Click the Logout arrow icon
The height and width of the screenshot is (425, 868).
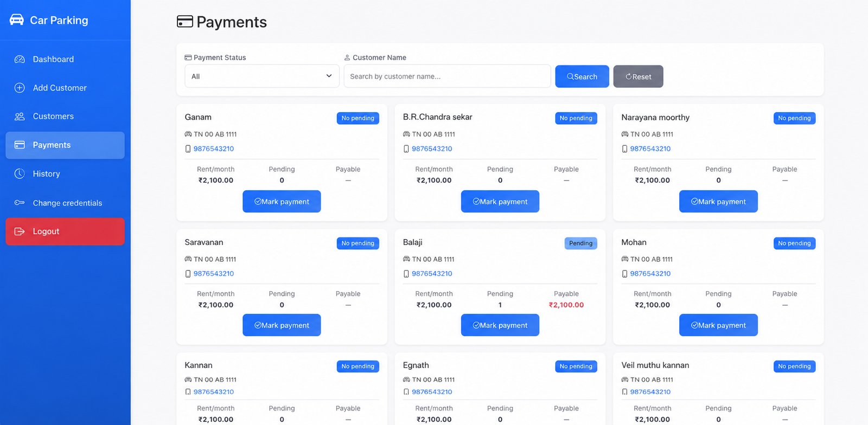coord(20,231)
